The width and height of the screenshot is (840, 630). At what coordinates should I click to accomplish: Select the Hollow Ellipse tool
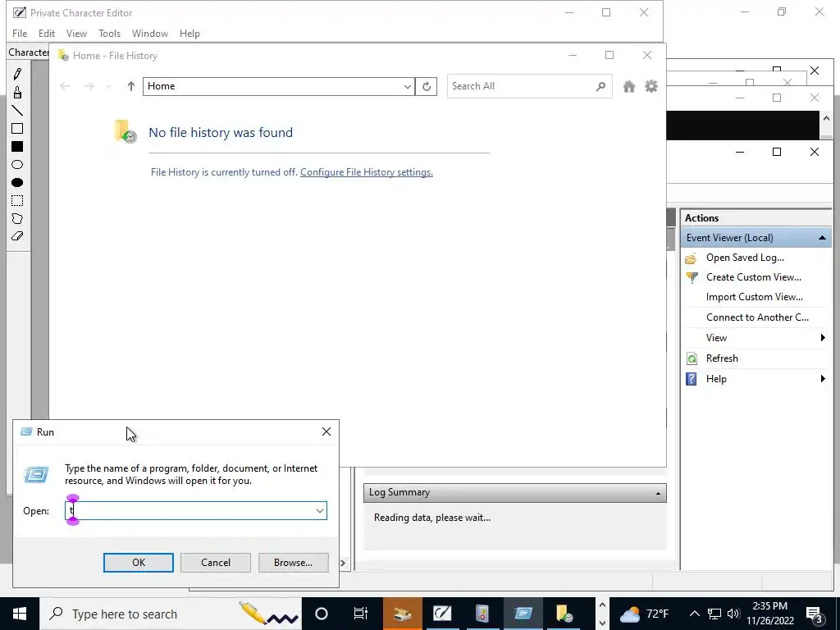pos(17,164)
